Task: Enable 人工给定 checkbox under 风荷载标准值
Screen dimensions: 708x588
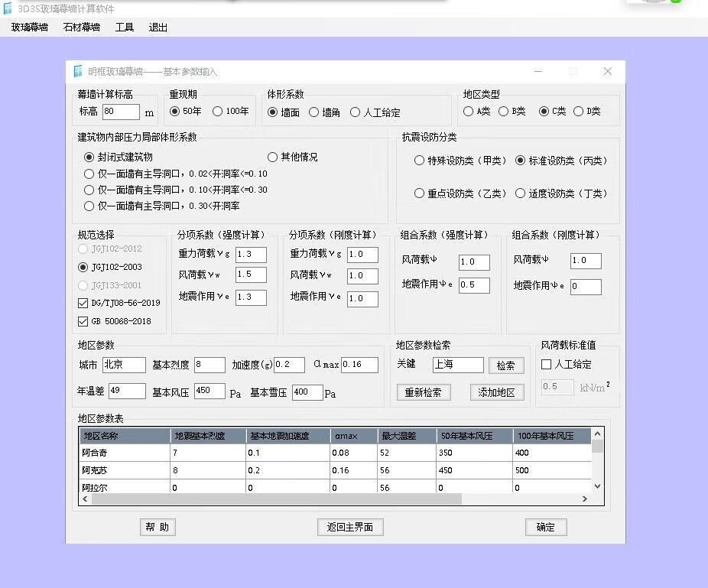Action: [x=547, y=365]
